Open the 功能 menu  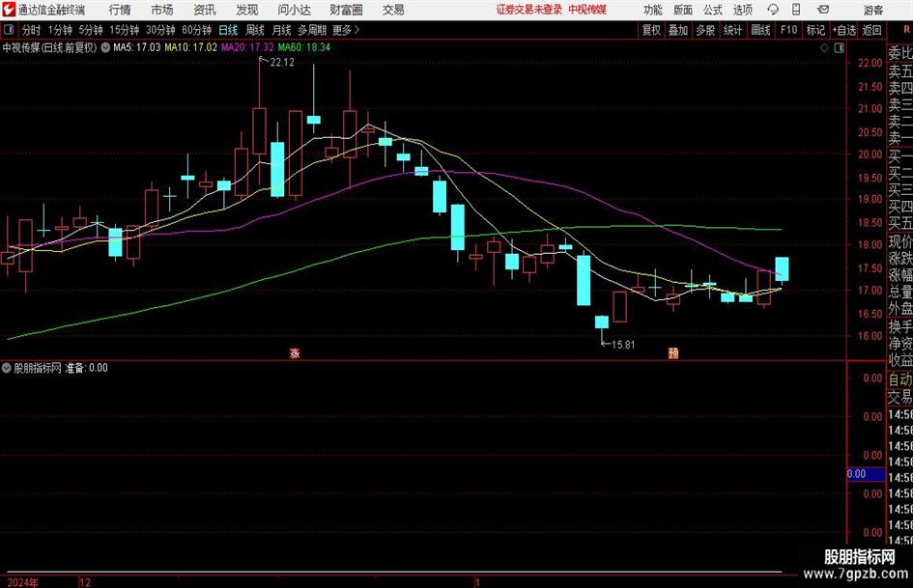click(653, 10)
